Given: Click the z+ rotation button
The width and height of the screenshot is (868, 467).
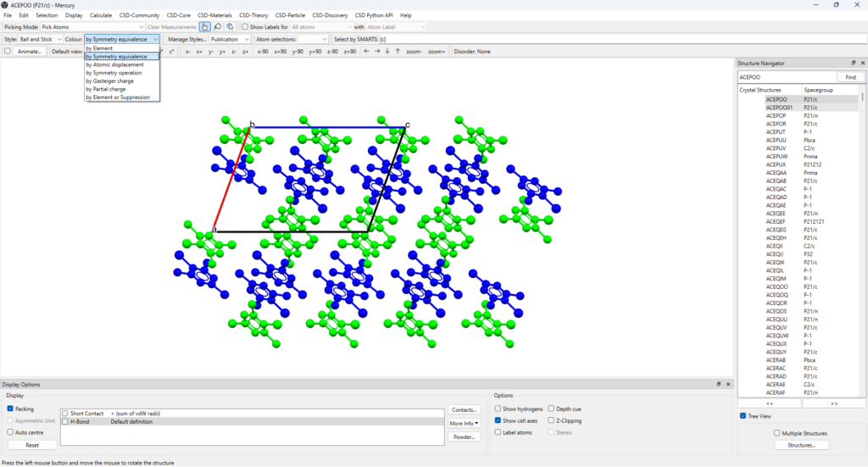Looking at the screenshot, I should click(x=245, y=52).
